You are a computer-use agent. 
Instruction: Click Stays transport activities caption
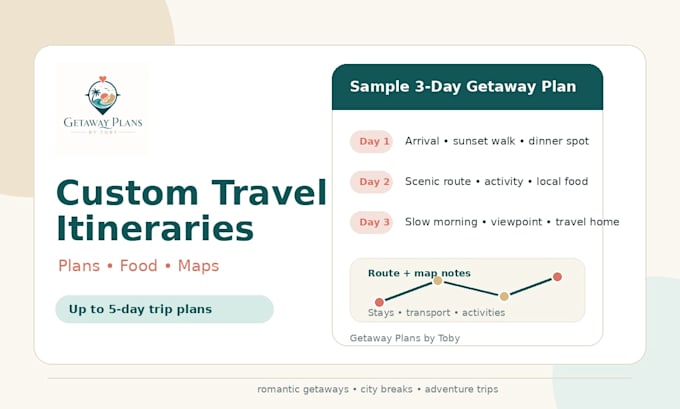436,313
